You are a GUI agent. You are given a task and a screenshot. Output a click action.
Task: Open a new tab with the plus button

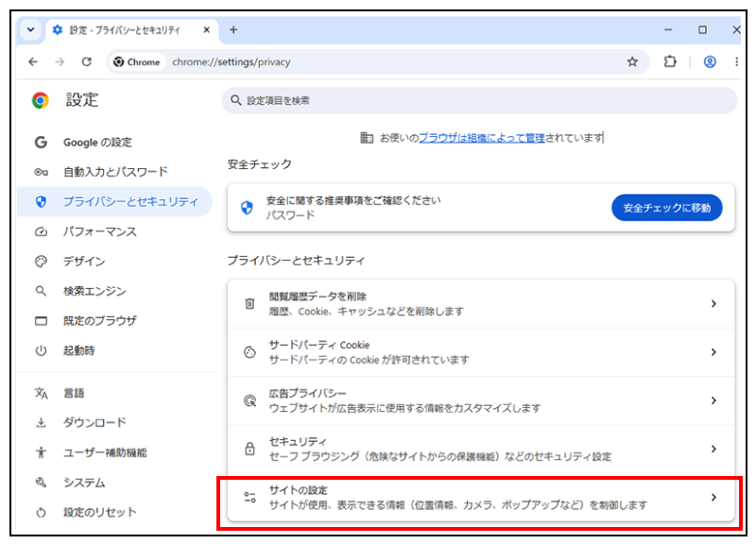pos(233,30)
